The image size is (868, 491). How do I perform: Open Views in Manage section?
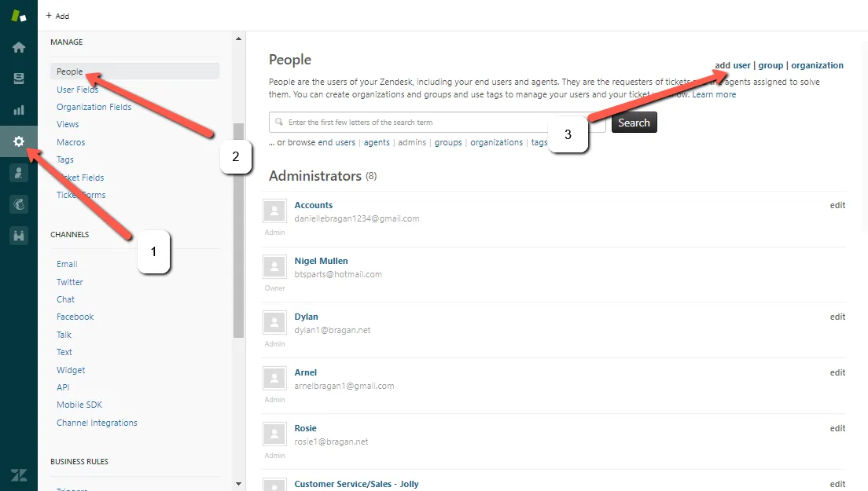(68, 124)
